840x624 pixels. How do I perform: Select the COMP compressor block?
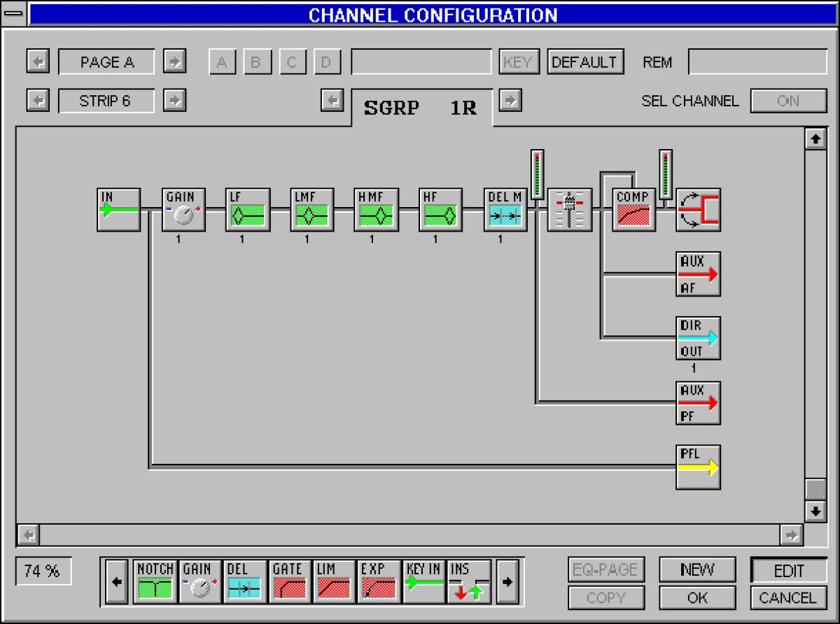pyautogui.click(x=634, y=209)
